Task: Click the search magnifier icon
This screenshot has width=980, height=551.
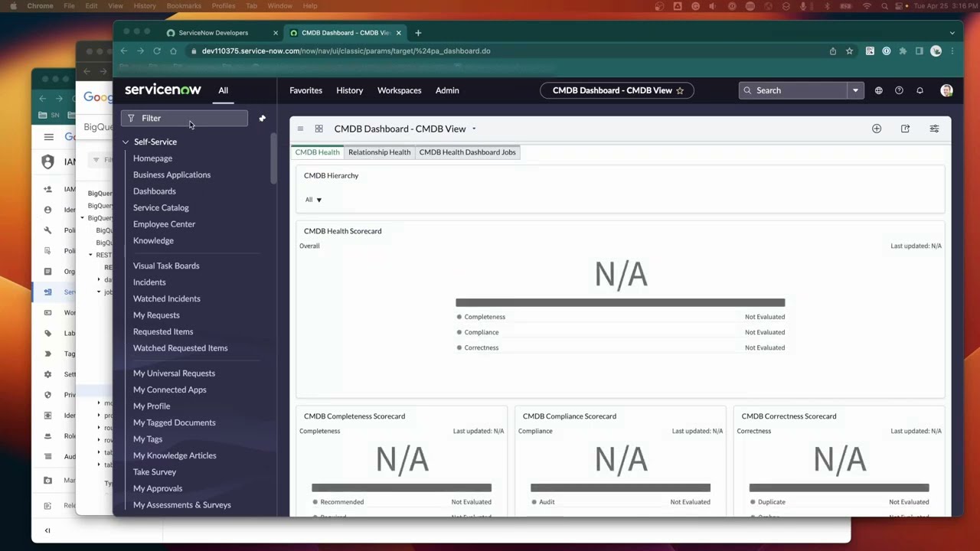Action: coord(747,90)
